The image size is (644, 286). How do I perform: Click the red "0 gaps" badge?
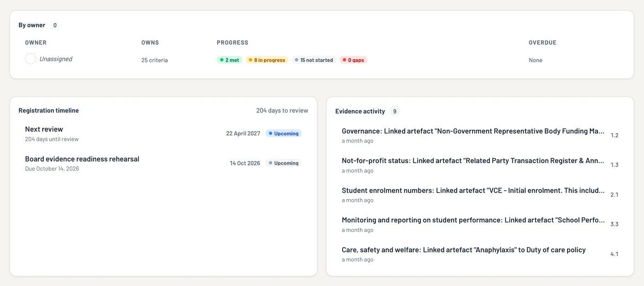click(x=353, y=60)
